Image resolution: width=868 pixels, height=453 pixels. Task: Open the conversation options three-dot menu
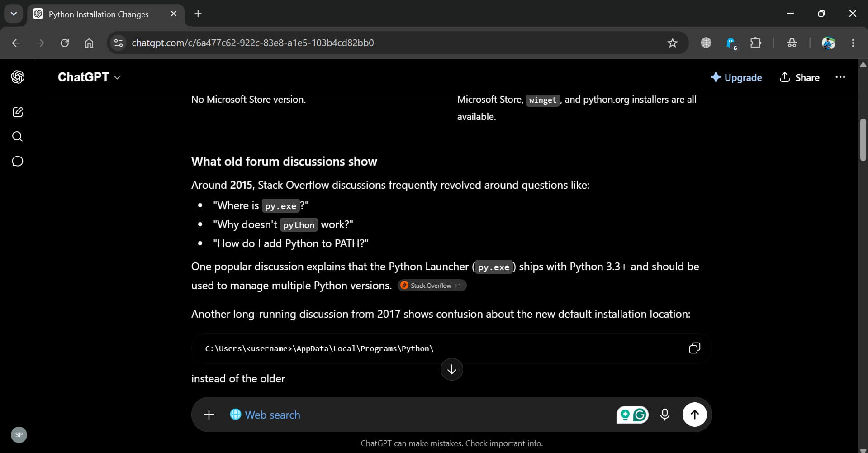tap(840, 77)
